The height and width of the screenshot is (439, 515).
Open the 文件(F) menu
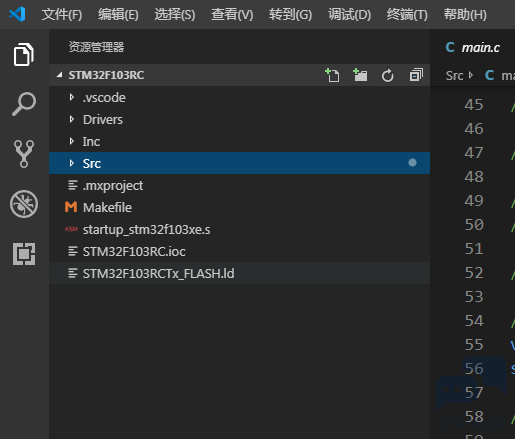click(x=62, y=14)
